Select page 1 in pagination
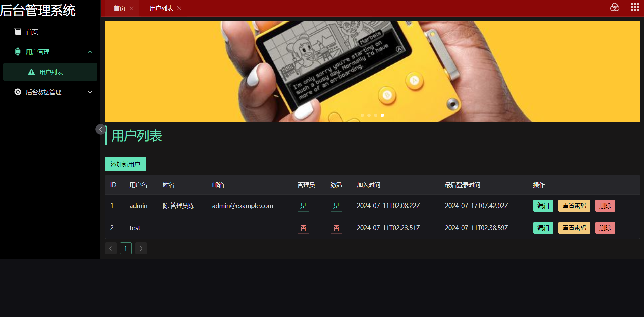The width and height of the screenshot is (644, 317). (x=126, y=248)
